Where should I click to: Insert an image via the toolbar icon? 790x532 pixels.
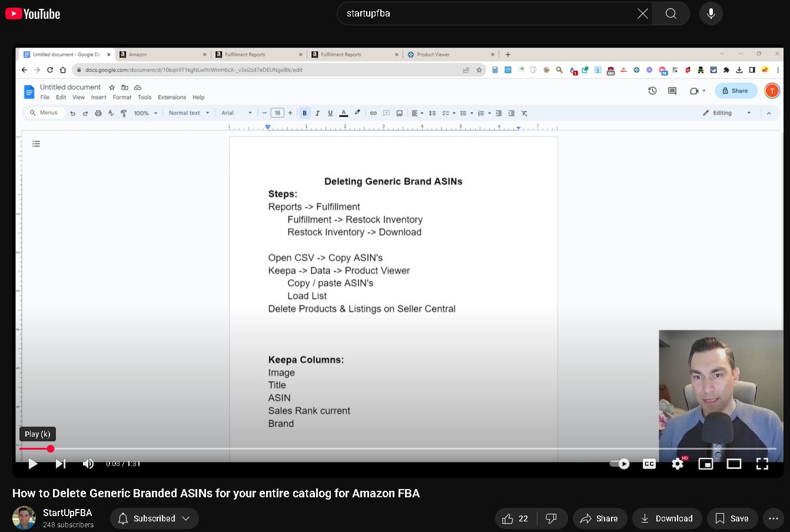400,112
